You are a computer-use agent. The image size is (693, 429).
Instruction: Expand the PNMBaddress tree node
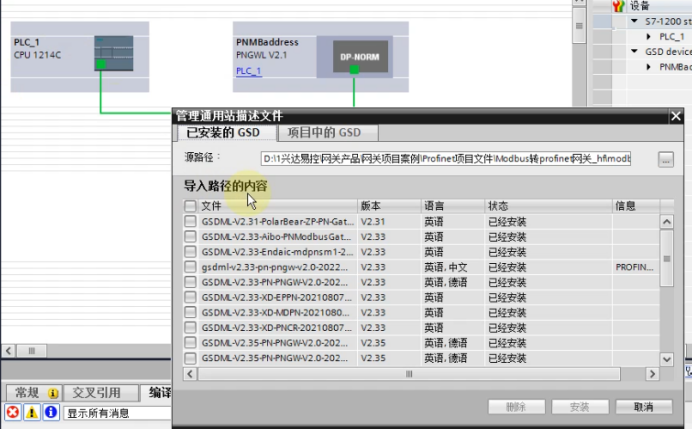coord(648,67)
